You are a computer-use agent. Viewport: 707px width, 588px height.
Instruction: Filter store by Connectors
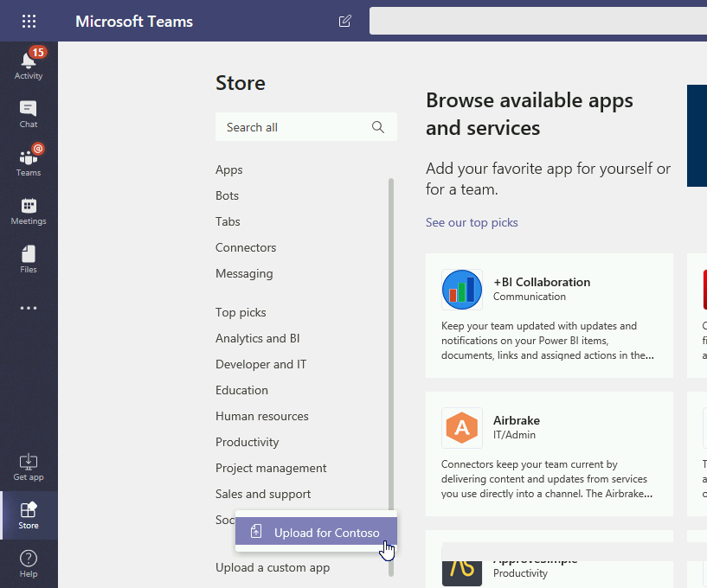coord(246,247)
